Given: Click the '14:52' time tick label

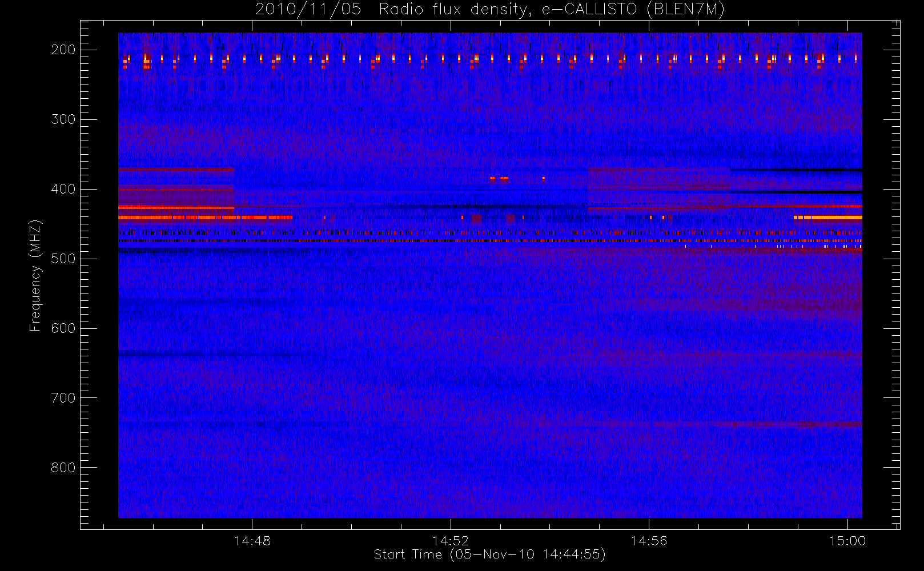Looking at the screenshot, I should coord(451,541).
